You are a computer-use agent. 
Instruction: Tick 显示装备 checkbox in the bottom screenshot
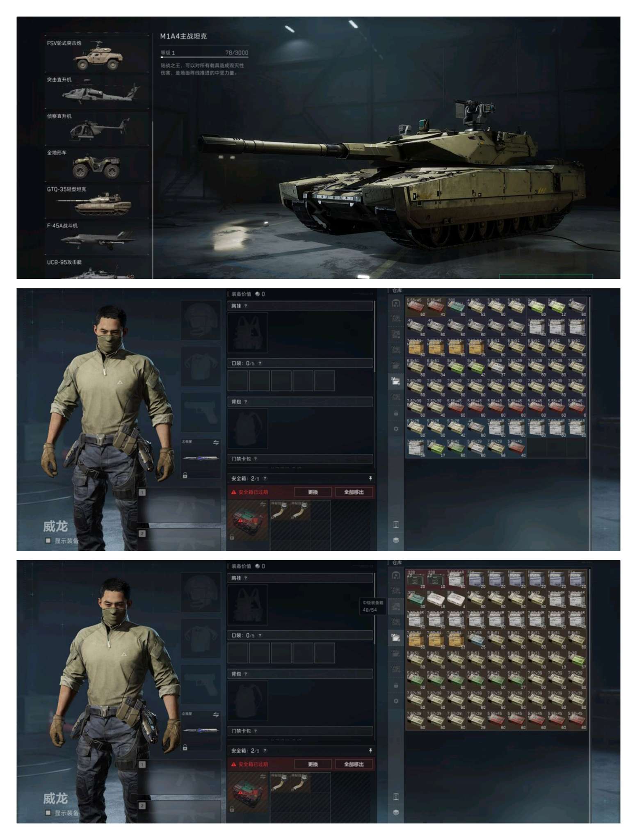click(48, 813)
